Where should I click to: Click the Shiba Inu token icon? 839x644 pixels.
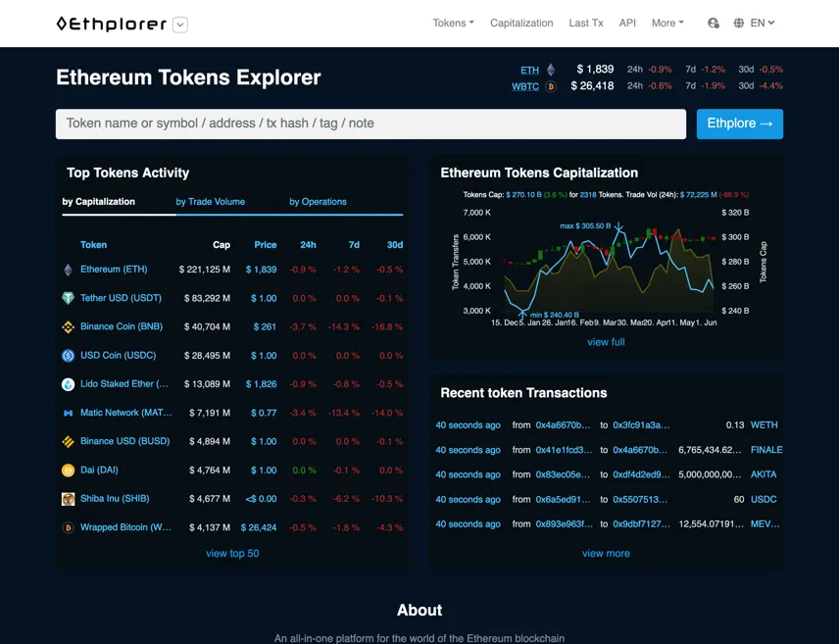68,499
